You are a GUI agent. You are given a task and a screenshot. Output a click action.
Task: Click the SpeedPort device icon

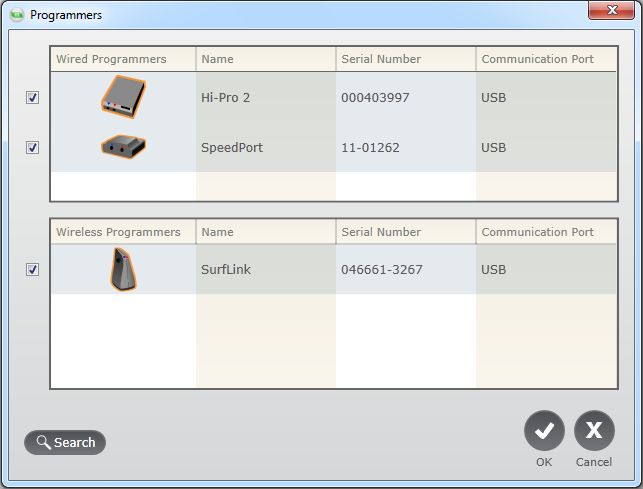point(123,147)
